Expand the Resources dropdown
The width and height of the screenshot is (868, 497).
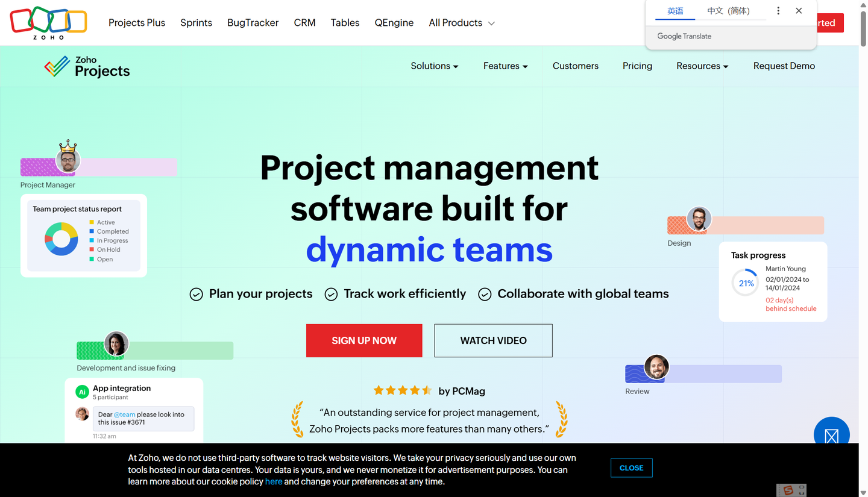coord(702,66)
